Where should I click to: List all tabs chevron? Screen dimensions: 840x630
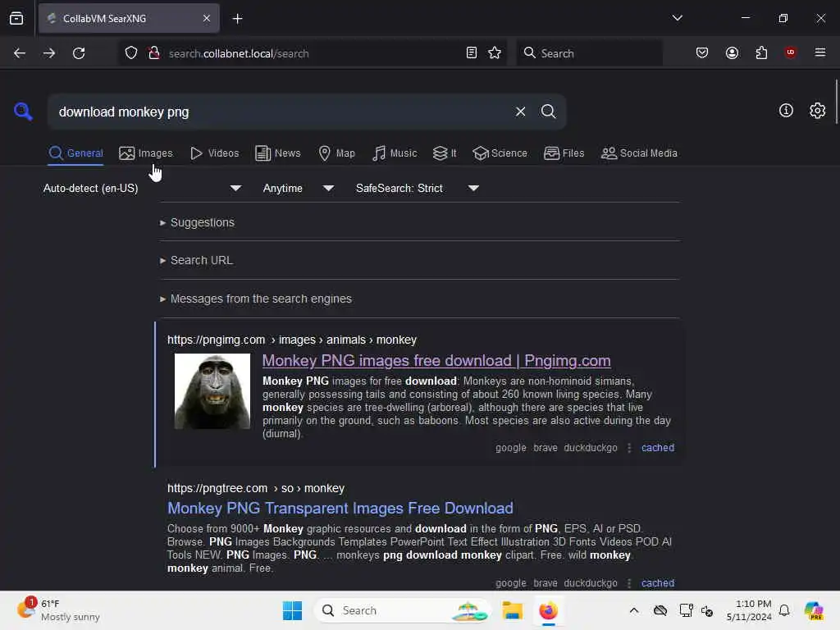click(x=677, y=18)
